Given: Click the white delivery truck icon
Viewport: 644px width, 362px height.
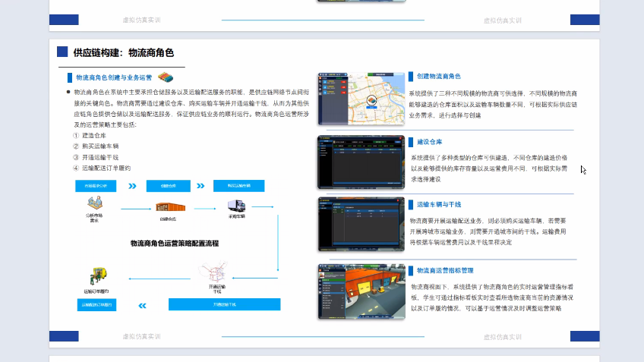Looking at the screenshot, I should (x=236, y=206).
